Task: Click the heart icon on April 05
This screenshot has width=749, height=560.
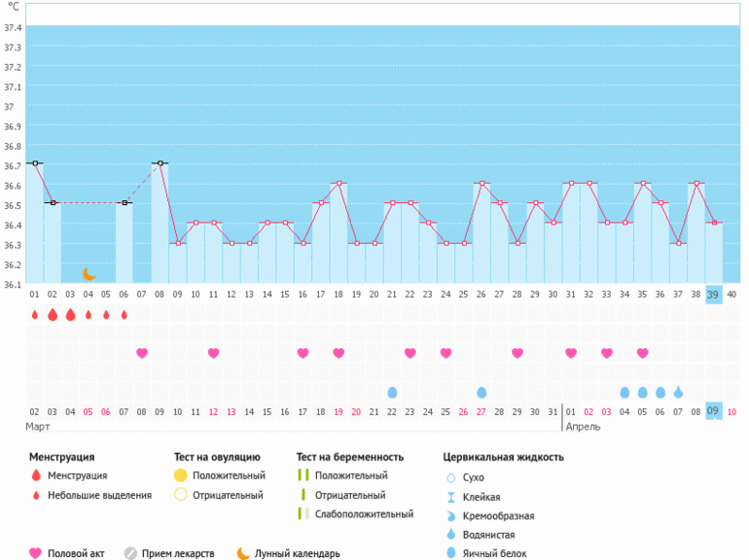Action: coord(642,353)
